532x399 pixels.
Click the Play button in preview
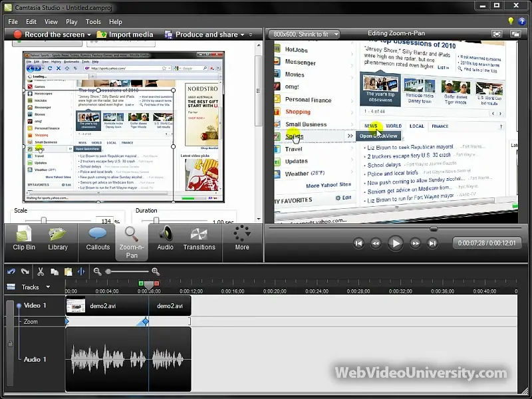[x=395, y=243]
